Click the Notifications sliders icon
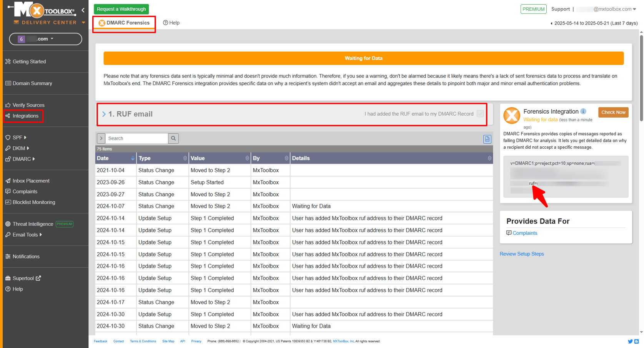 [x=8, y=256]
